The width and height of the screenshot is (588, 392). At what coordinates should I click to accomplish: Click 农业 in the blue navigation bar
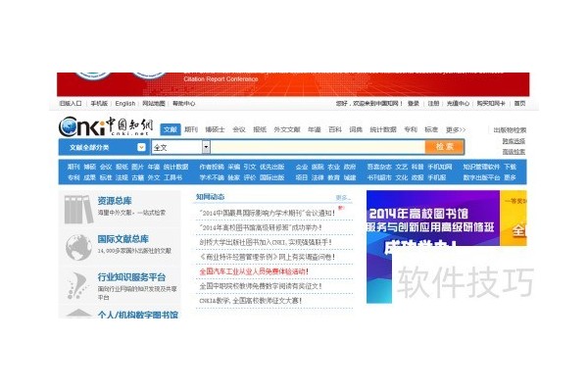pyautogui.click(x=334, y=167)
